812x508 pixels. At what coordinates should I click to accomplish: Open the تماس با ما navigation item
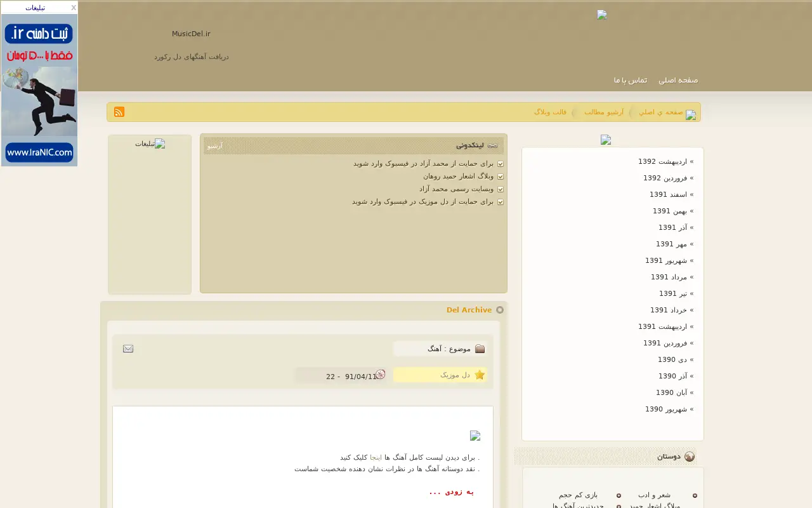point(630,80)
